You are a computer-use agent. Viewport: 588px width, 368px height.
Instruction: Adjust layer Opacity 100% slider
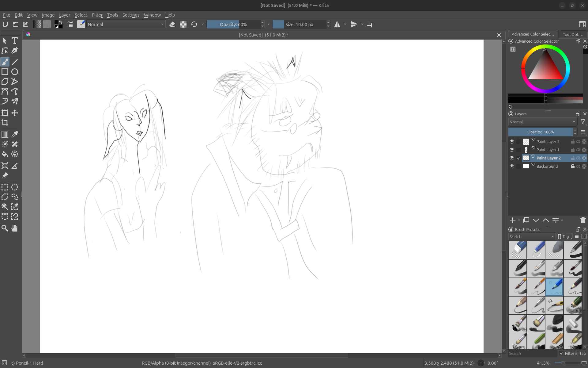pyautogui.click(x=541, y=132)
